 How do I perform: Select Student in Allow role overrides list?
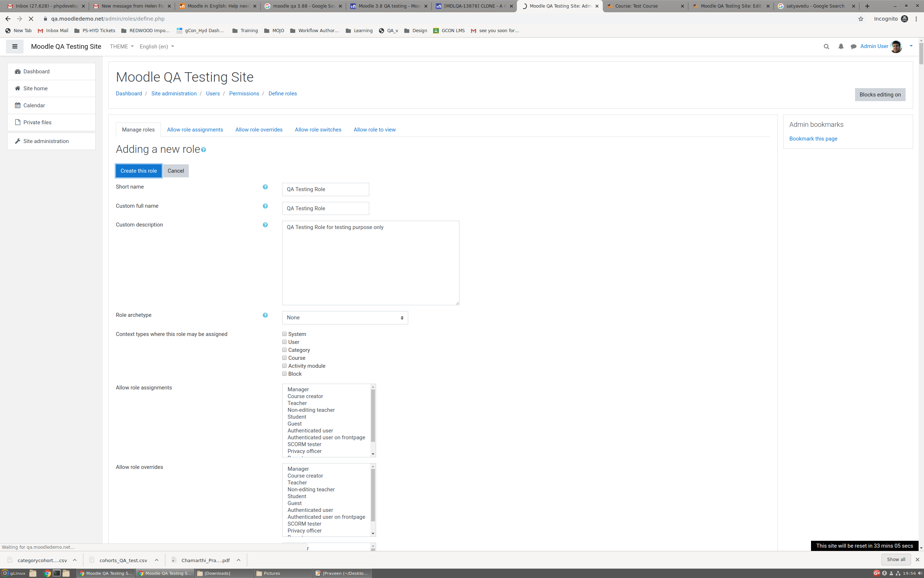click(297, 497)
